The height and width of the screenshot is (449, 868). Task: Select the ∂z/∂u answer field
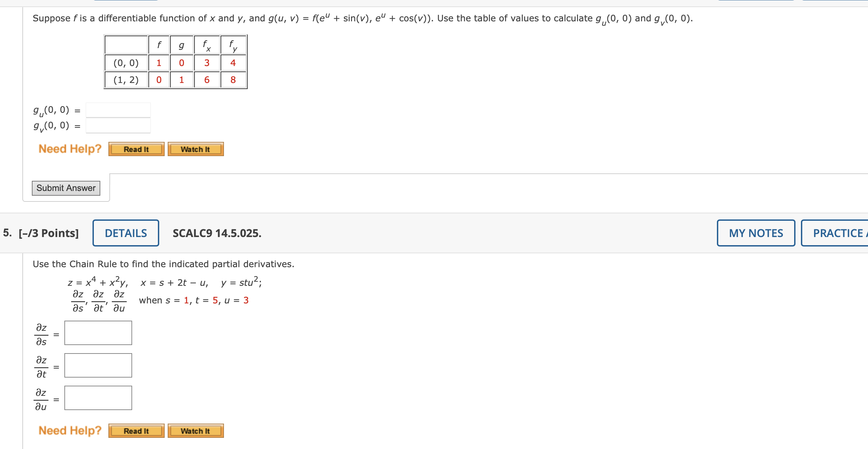(x=98, y=398)
